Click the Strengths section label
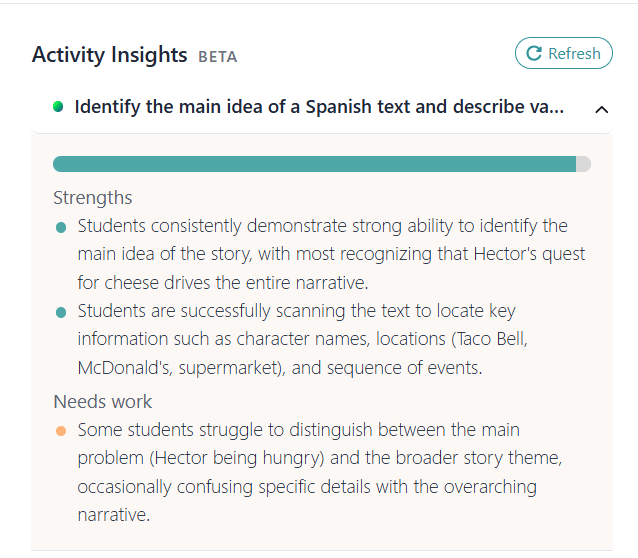 click(92, 198)
